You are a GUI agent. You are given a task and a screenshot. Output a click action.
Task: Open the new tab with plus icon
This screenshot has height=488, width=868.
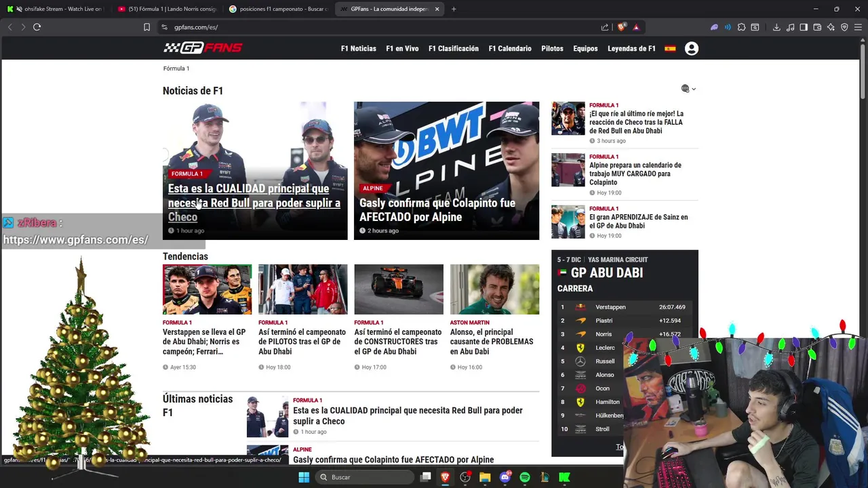[454, 9]
